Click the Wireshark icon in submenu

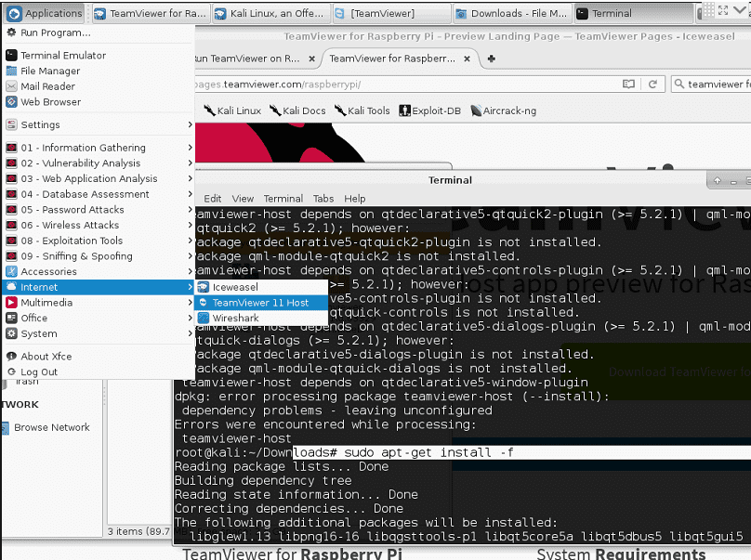click(x=204, y=318)
